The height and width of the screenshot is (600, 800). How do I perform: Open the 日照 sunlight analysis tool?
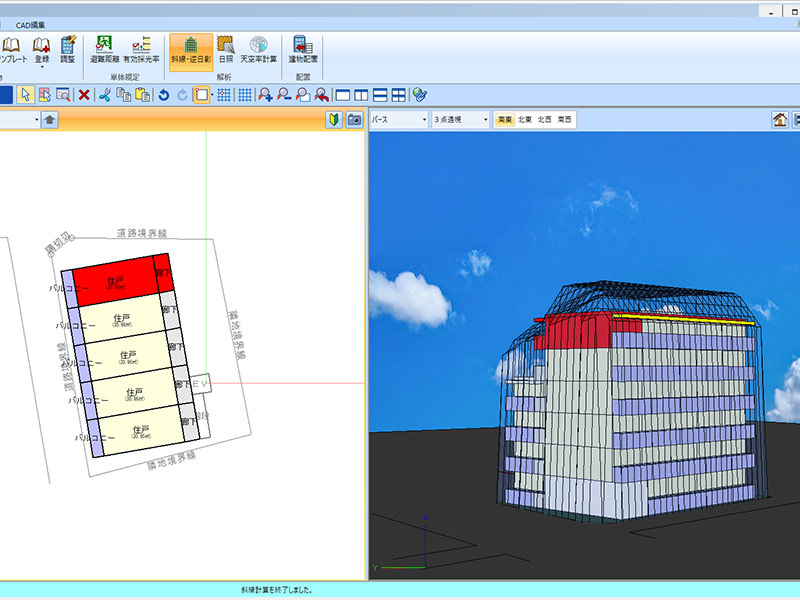[226, 50]
